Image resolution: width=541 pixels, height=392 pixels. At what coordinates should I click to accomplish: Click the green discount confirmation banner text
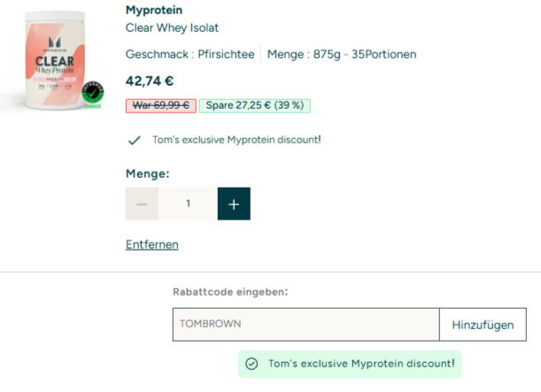click(x=361, y=364)
